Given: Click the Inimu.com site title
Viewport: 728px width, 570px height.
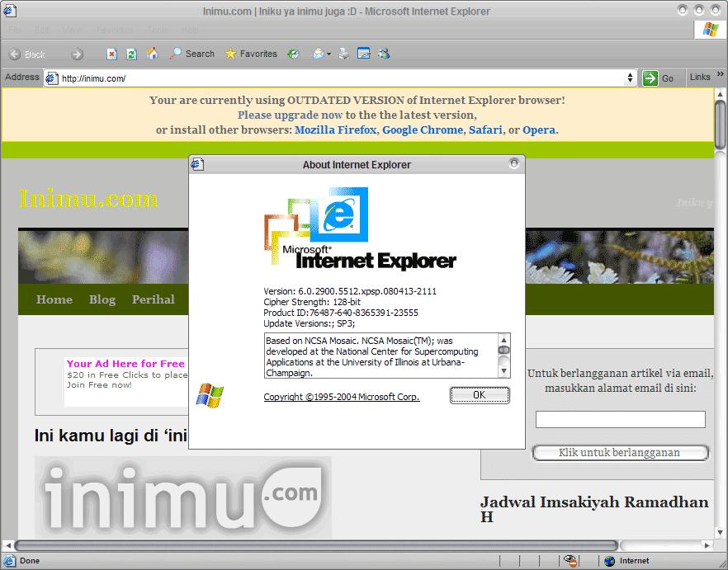Looking at the screenshot, I should (88, 199).
